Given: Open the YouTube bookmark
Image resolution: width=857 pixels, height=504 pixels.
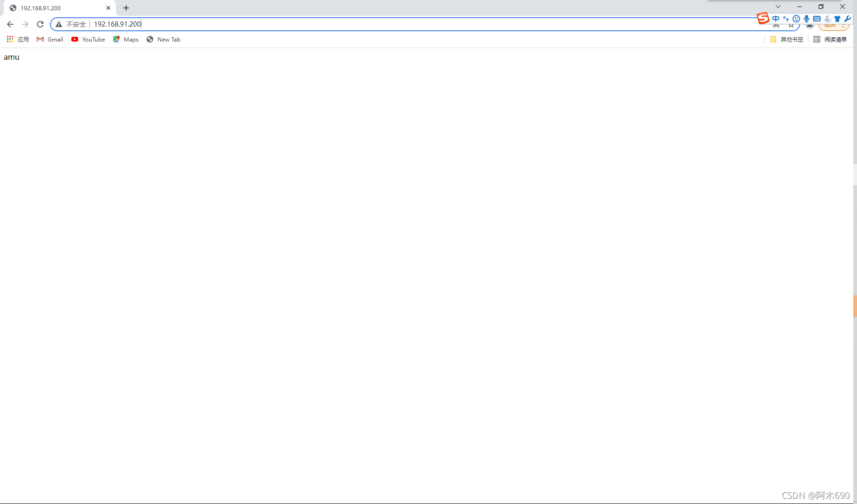Looking at the screenshot, I should 88,40.
